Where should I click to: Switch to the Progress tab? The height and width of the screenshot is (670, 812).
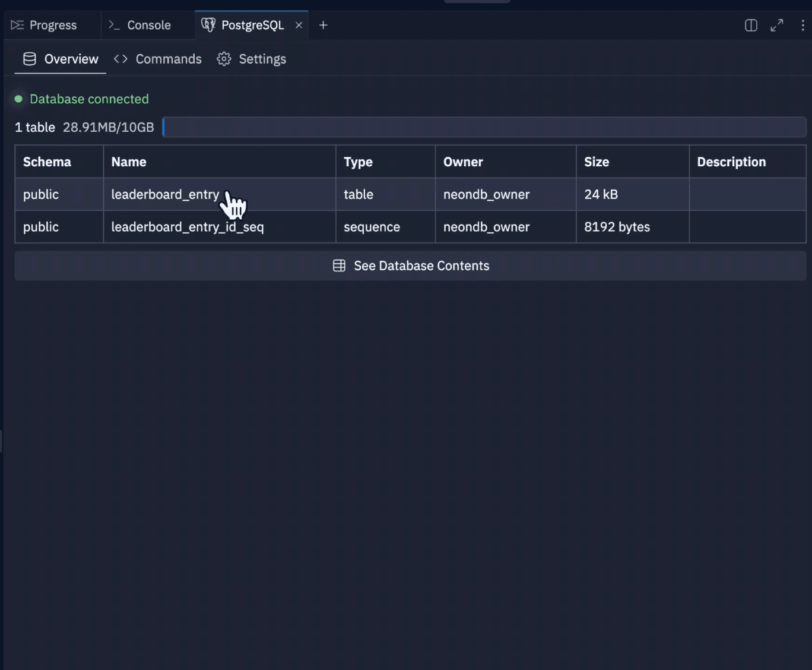pos(53,25)
